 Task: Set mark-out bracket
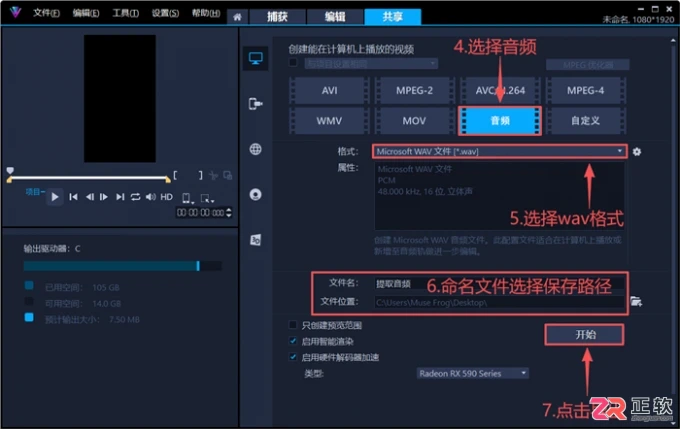[x=200, y=175]
